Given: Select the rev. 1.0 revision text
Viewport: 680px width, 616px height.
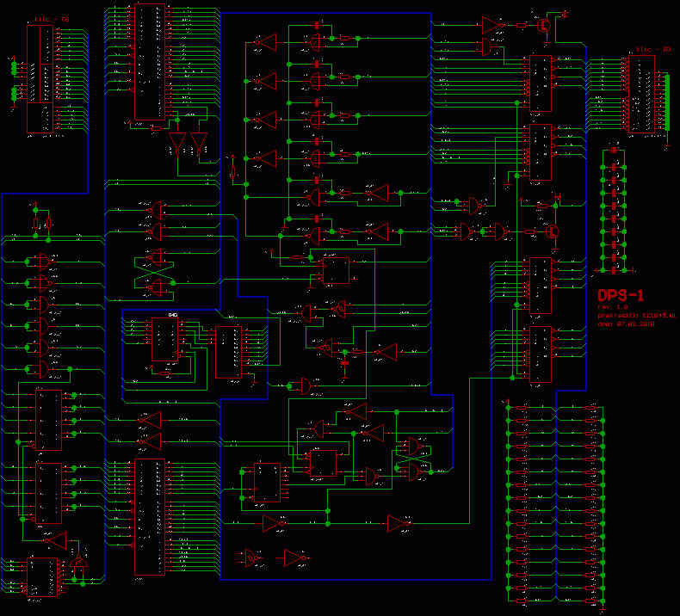Looking at the screenshot, I should (x=613, y=307).
